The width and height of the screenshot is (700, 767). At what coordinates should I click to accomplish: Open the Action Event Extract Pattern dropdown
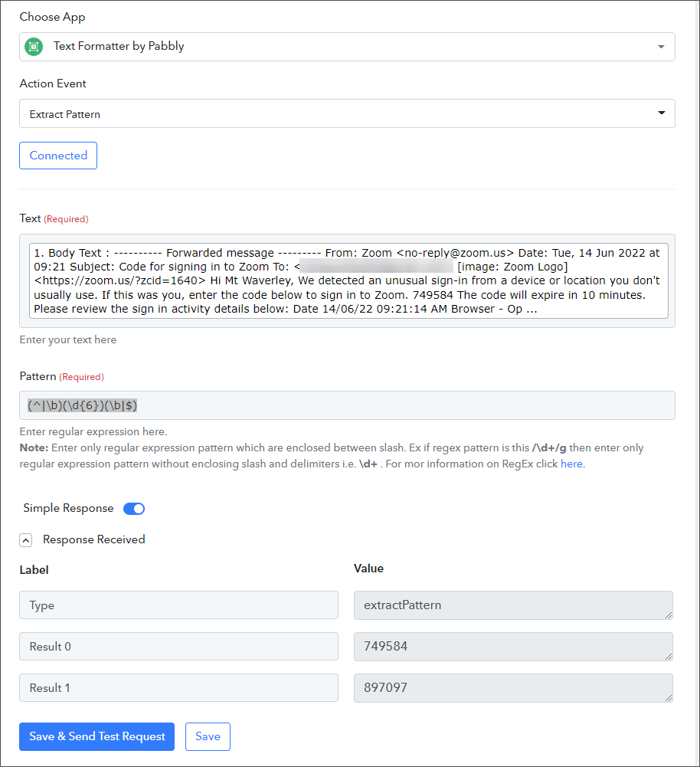click(347, 113)
